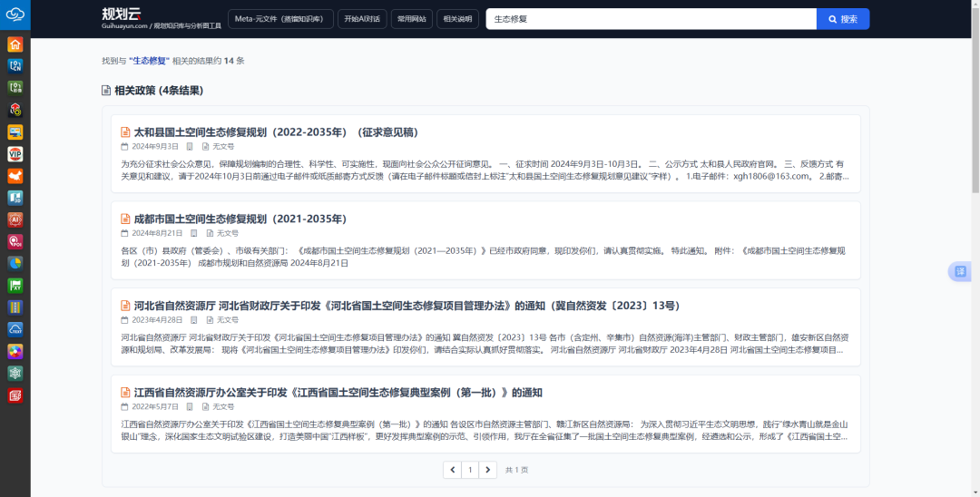Click the orange home icon in sidebar
The height and width of the screenshot is (497, 980).
tap(15, 44)
